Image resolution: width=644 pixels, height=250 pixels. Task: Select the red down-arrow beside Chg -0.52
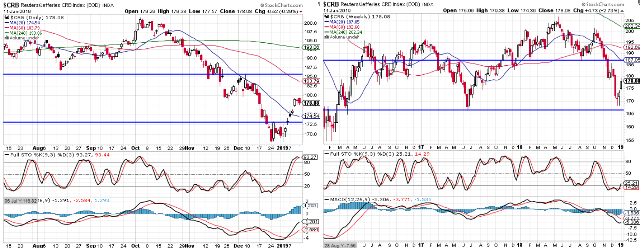(301, 11)
